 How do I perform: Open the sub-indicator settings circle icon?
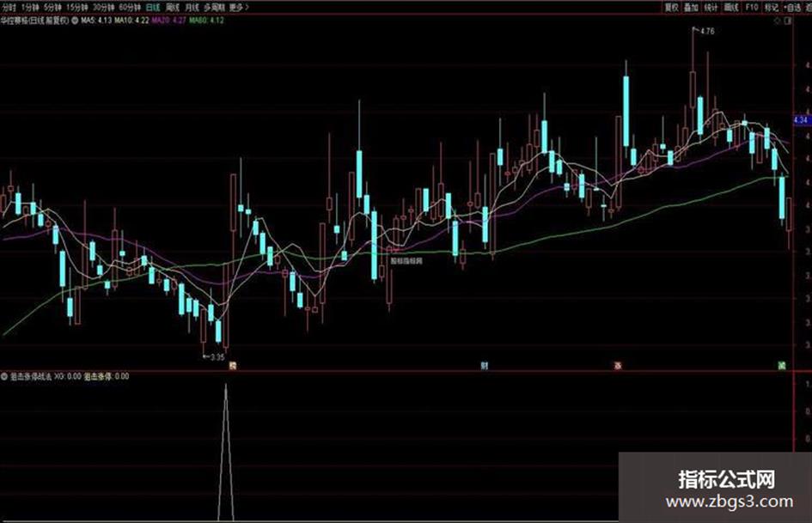[4, 376]
